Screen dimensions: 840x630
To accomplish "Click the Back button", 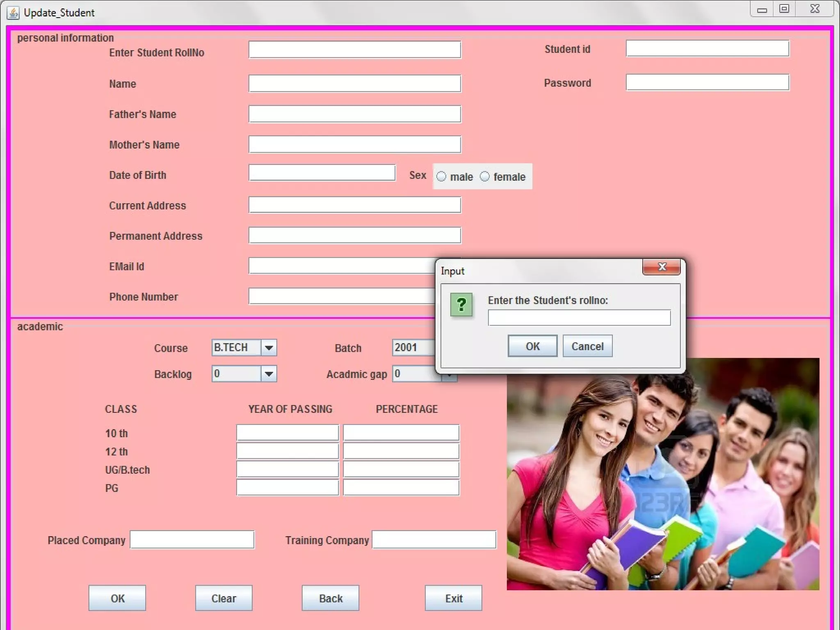I will click(x=330, y=598).
